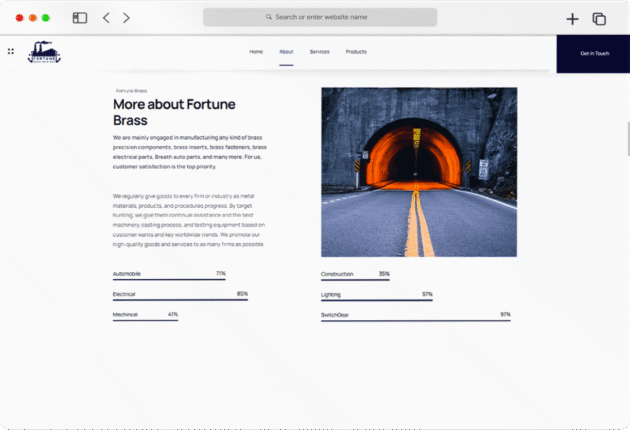Click the Automobile 71% progress bar
This screenshot has width=630, height=430.
(169, 279)
